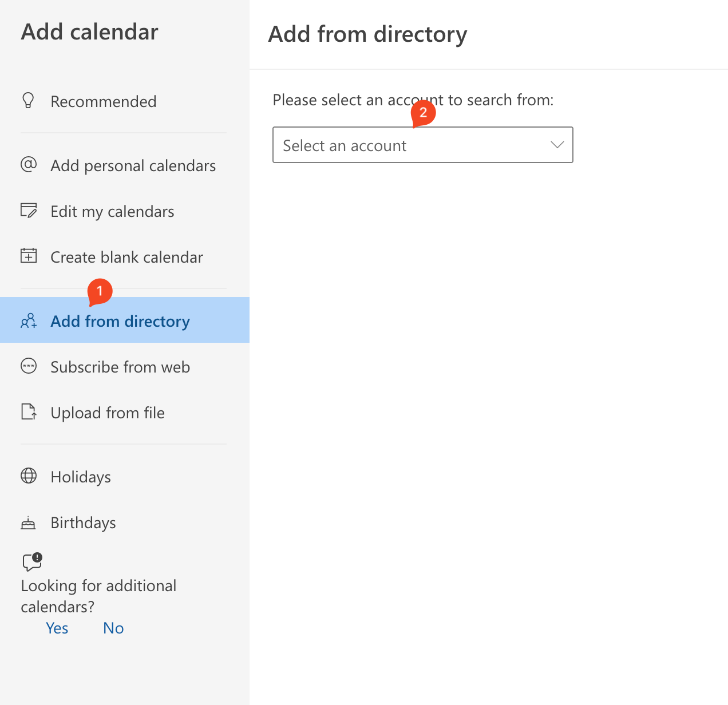728x705 pixels.
Task: Click the Create blank calendar plus icon
Action: pyautogui.click(x=29, y=256)
